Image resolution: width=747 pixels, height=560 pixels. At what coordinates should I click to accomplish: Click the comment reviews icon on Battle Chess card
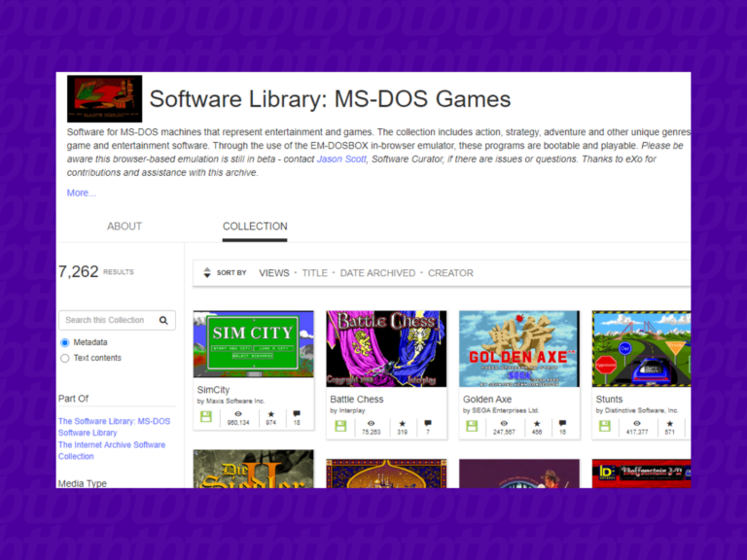pyautogui.click(x=428, y=423)
